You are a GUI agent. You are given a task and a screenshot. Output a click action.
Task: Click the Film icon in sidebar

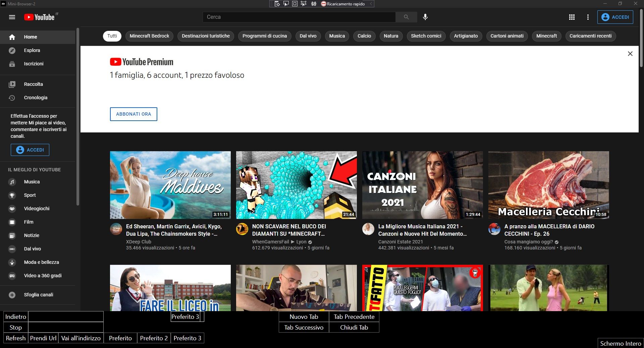click(x=12, y=222)
